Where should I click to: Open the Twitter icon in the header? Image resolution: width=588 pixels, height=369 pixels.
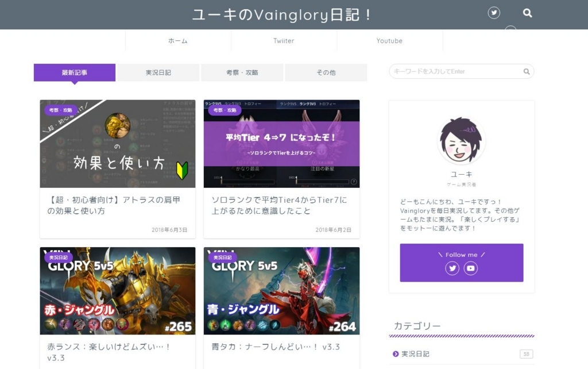tap(494, 13)
